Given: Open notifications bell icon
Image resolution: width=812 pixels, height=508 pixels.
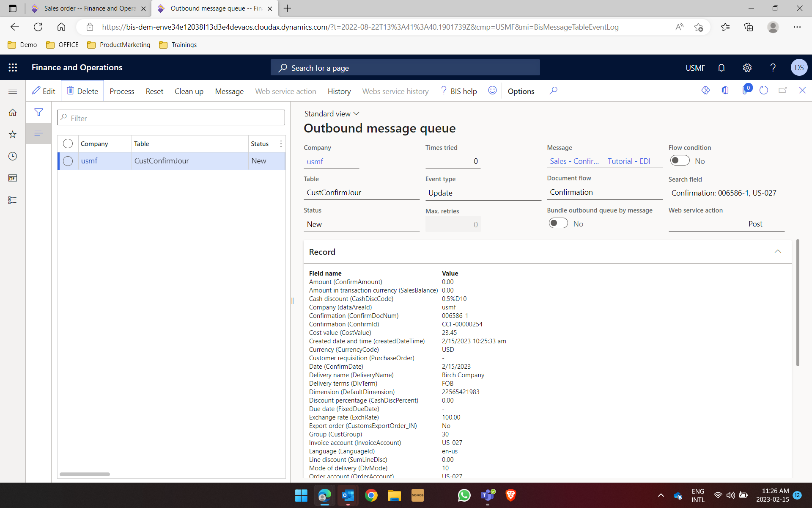Looking at the screenshot, I should tap(721, 68).
